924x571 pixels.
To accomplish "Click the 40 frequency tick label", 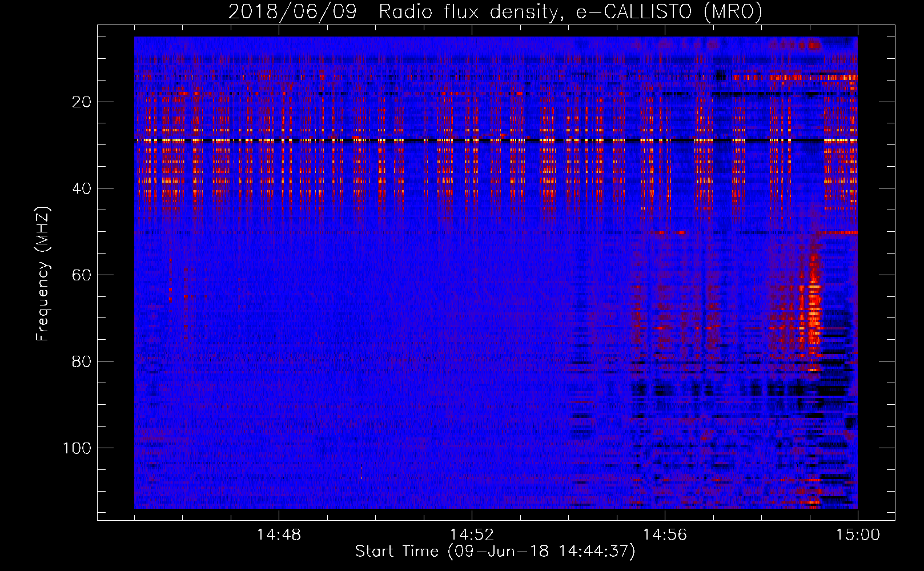I will (x=82, y=188).
